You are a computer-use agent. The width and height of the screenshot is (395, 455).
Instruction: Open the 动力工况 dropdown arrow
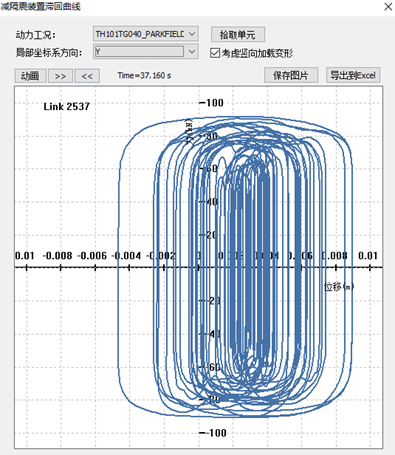[x=192, y=34]
